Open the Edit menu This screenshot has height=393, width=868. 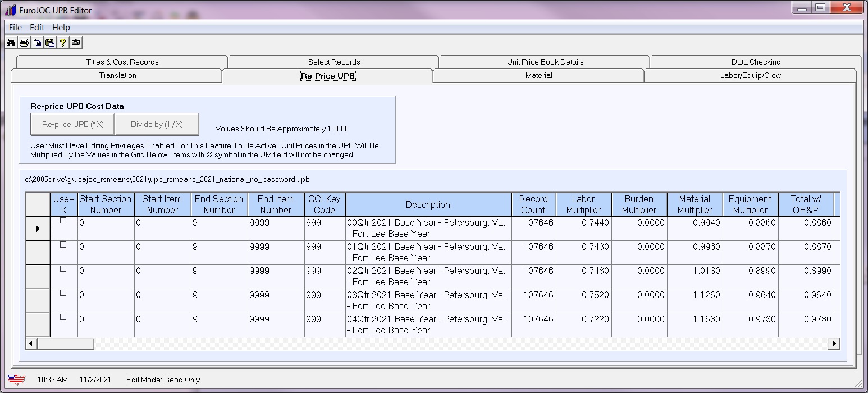(x=37, y=28)
